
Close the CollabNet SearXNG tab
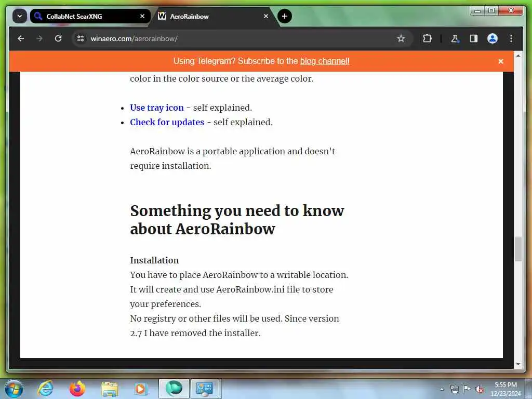(x=142, y=16)
